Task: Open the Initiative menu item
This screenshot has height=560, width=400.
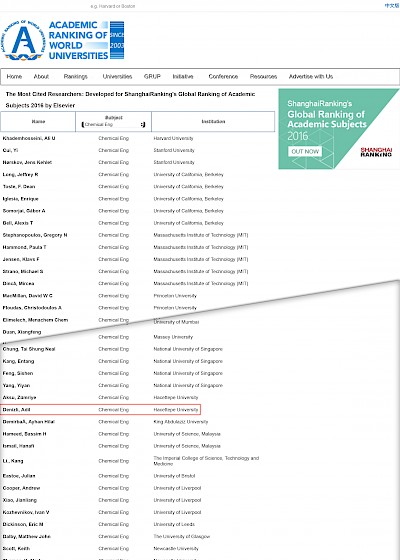Action: click(x=183, y=76)
